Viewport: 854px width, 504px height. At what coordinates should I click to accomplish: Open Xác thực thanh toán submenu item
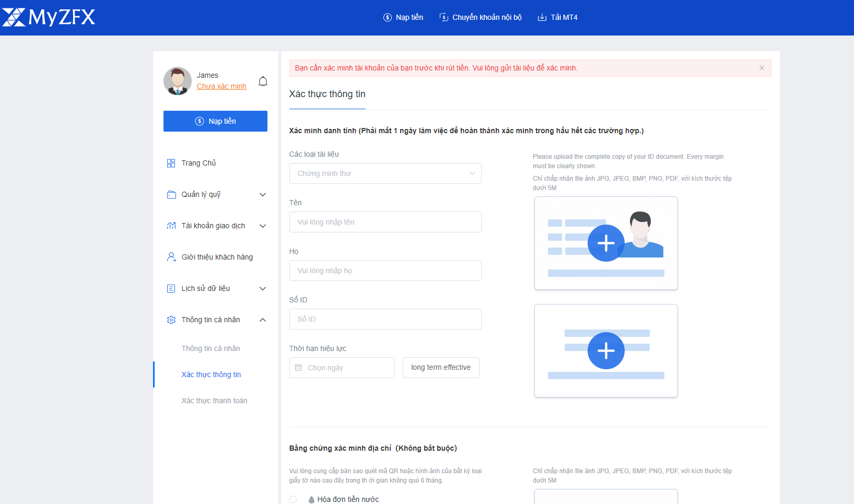(214, 401)
